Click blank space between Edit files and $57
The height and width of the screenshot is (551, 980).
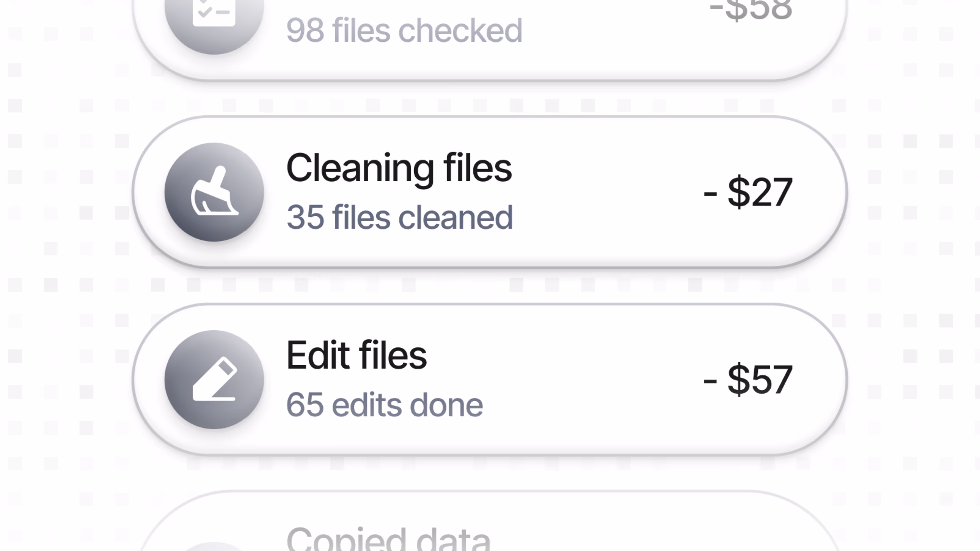566,380
